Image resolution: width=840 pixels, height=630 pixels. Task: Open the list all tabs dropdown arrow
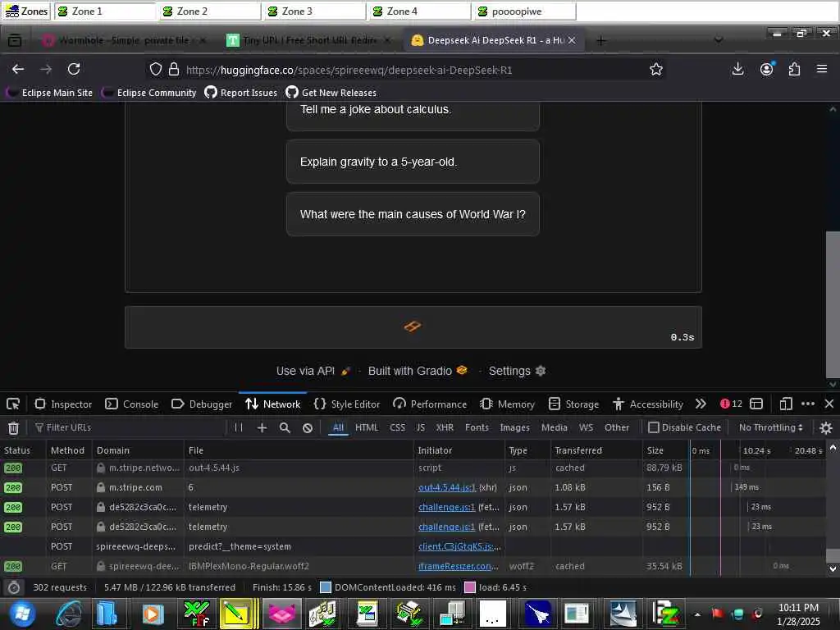pos(719,41)
